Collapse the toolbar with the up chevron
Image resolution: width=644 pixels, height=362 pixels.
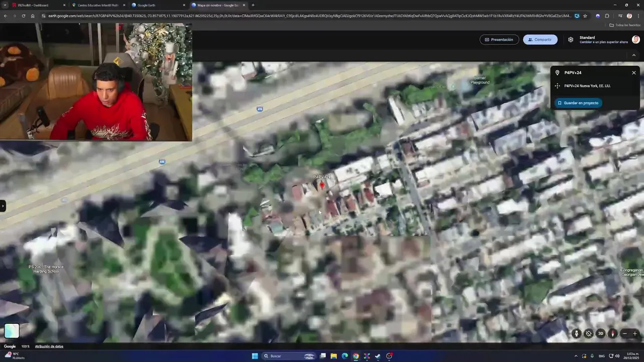click(634, 55)
